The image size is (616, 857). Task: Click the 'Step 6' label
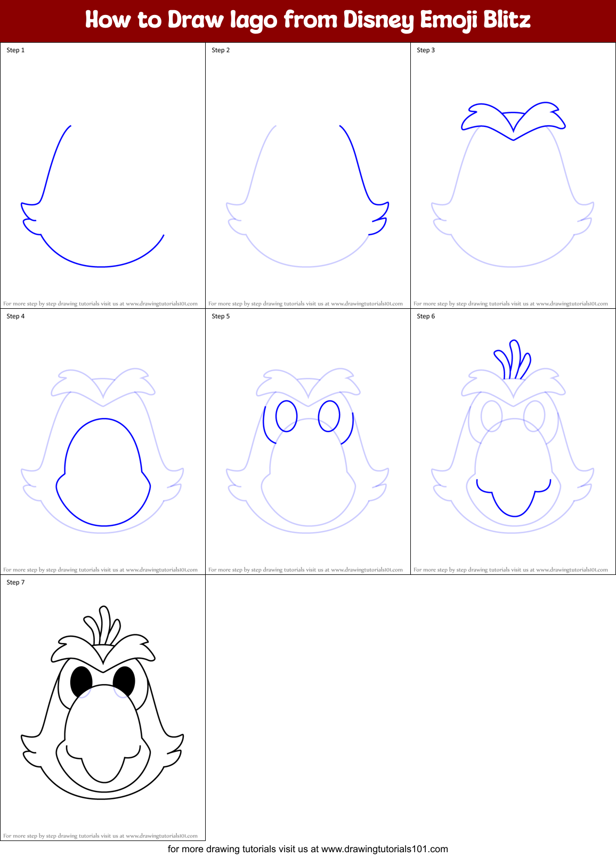tap(426, 316)
